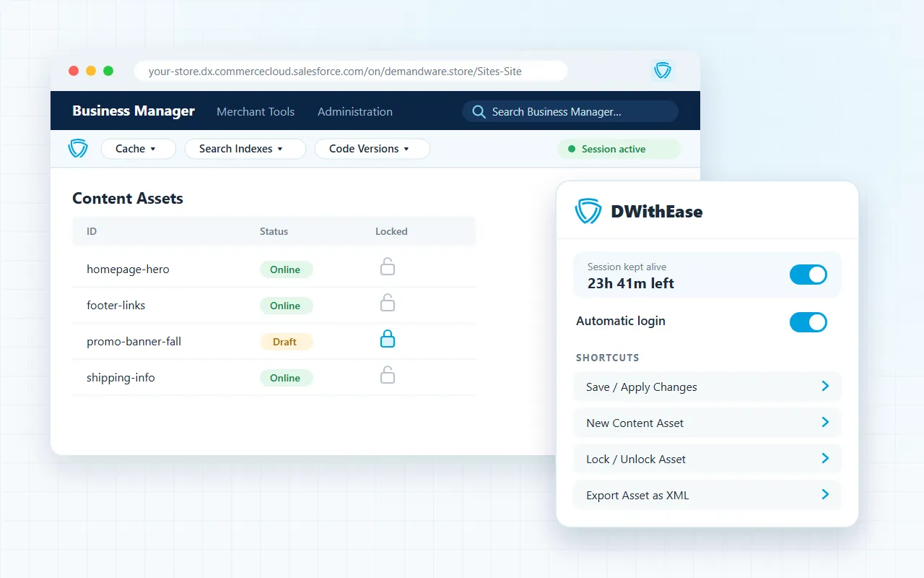Click the green maximize window dot
This screenshot has height=578, width=924.
click(x=108, y=71)
